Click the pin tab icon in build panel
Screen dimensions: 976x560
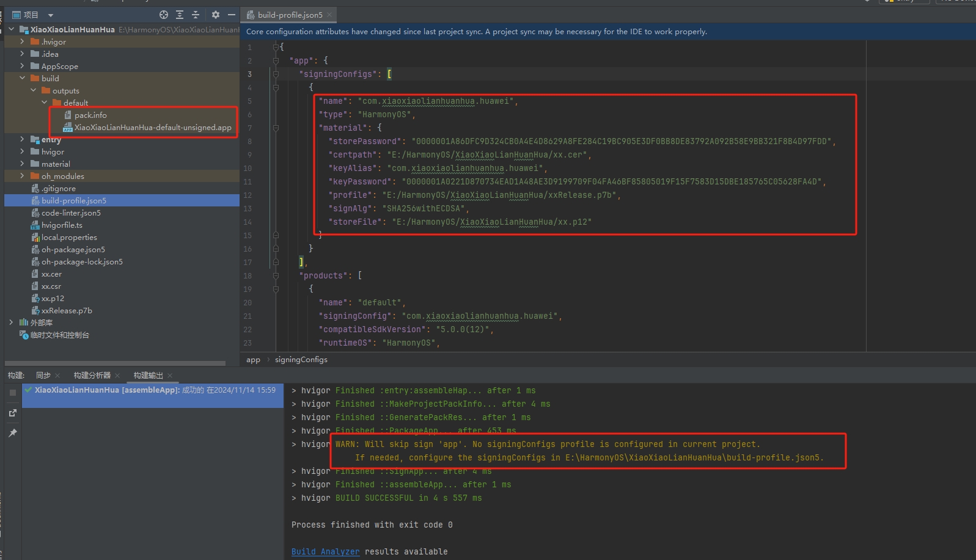tap(12, 432)
